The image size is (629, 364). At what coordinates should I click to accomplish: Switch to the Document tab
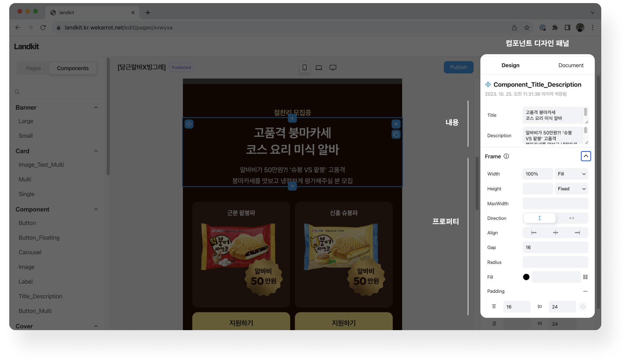coord(571,65)
